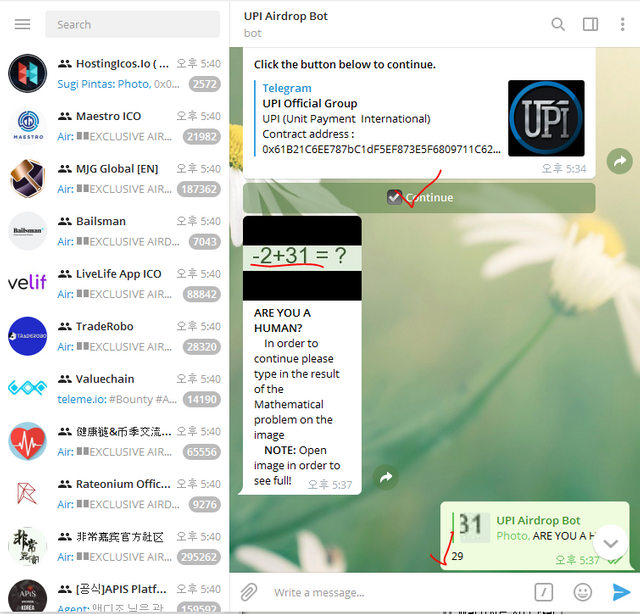
Task: Toggle the right info side panel
Action: tap(590, 24)
